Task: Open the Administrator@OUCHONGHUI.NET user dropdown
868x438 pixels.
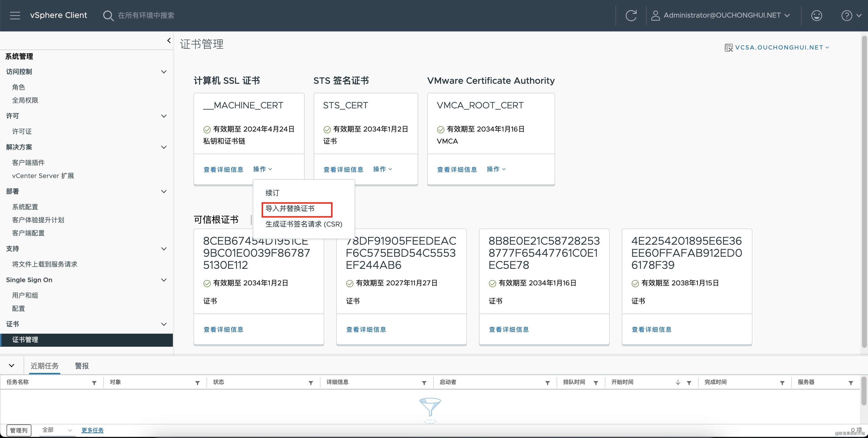Action: click(x=727, y=16)
